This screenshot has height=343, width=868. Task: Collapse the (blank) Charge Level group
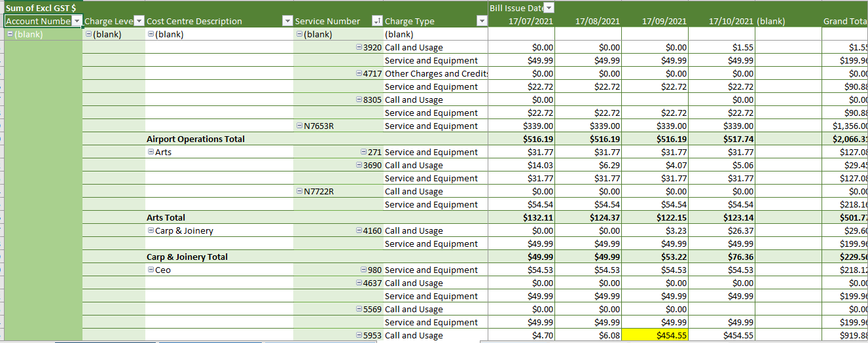(89, 34)
